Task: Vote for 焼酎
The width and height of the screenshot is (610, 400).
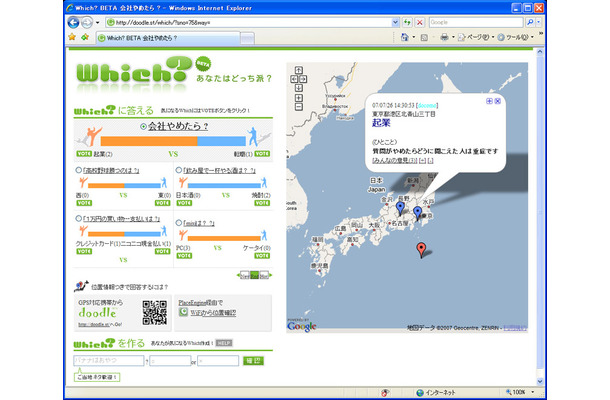Action: click(262, 203)
